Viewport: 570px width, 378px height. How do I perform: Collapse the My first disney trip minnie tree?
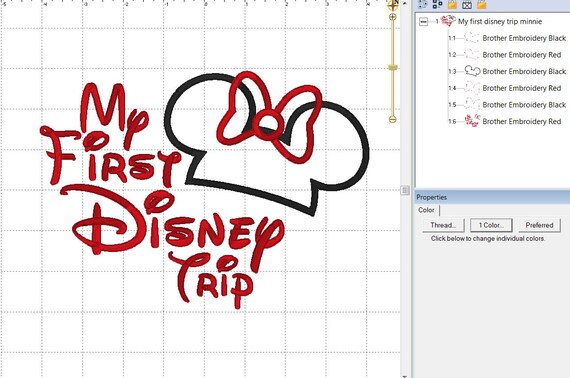coord(423,22)
